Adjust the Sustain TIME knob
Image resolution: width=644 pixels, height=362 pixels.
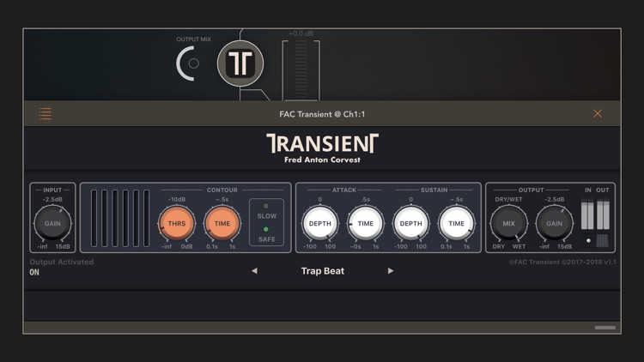click(456, 223)
